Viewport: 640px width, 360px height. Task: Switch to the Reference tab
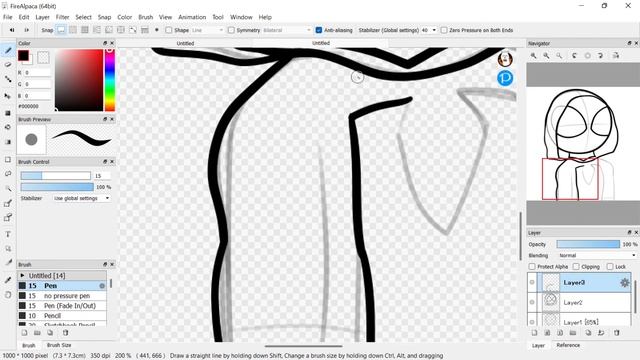[568, 345]
